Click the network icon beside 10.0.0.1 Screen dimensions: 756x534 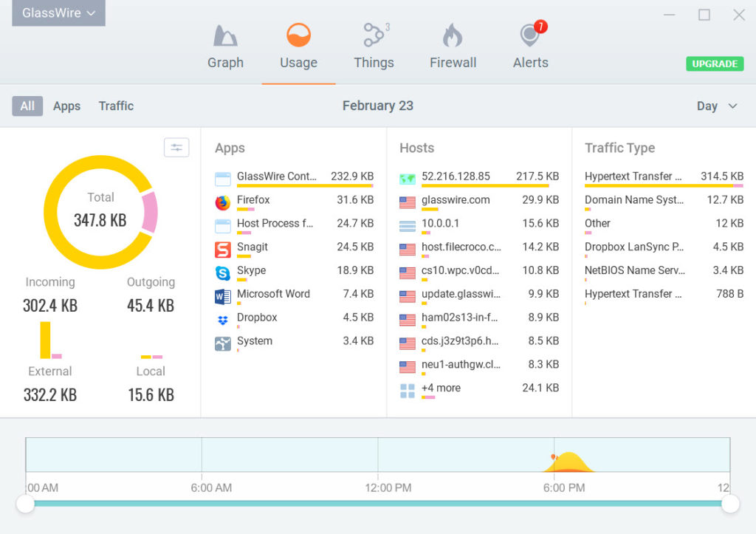(408, 226)
